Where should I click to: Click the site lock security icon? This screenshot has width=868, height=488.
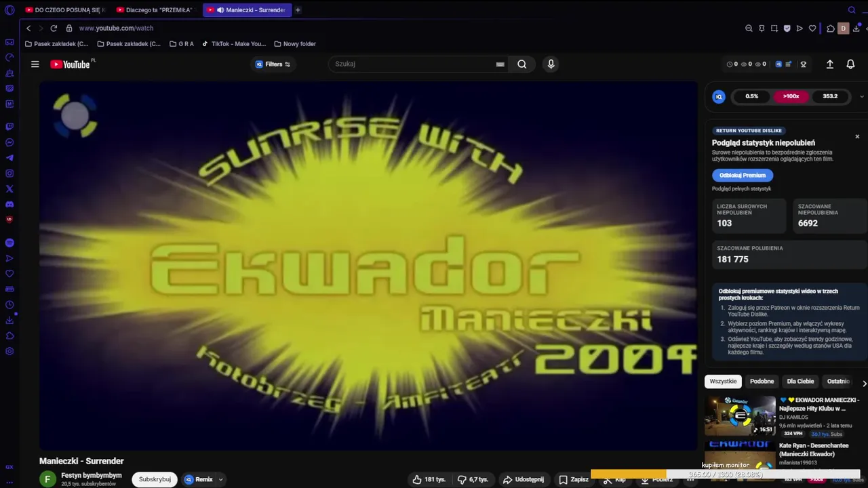coord(69,28)
